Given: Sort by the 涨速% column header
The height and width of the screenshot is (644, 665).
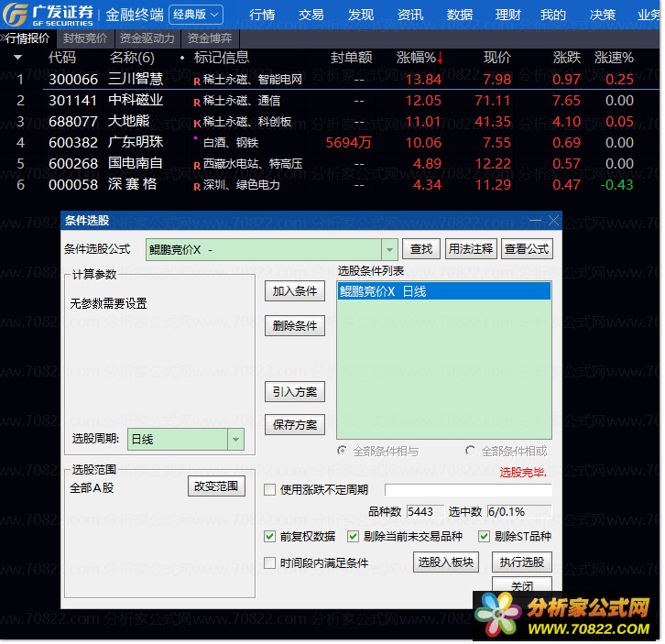Looking at the screenshot, I should click(x=614, y=58).
